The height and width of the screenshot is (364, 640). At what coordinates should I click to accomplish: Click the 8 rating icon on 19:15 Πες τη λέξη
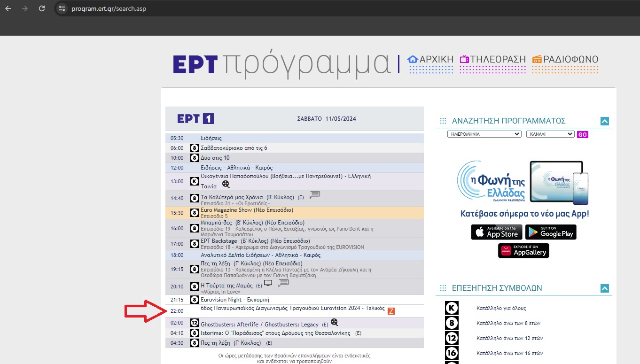tap(194, 269)
